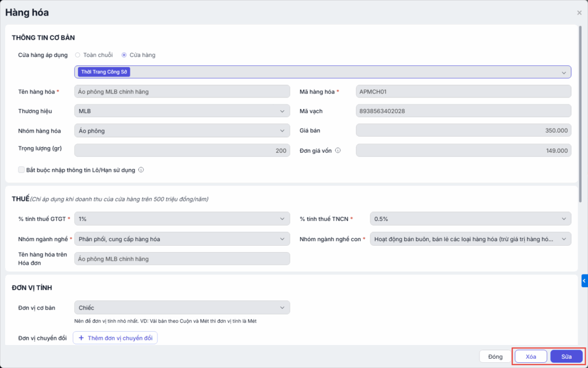The width and height of the screenshot is (588, 368).
Task: Click the blue side panel arrow tab
Action: click(x=584, y=281)
